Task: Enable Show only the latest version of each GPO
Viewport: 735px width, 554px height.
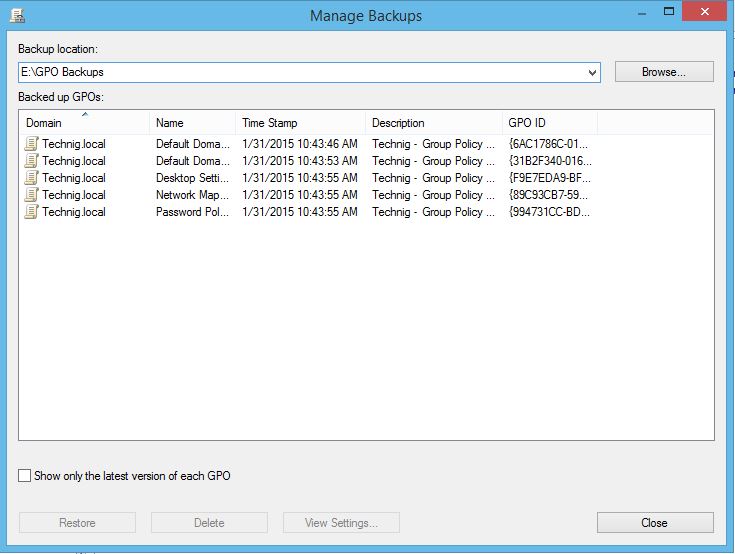Action: [24, 475]
